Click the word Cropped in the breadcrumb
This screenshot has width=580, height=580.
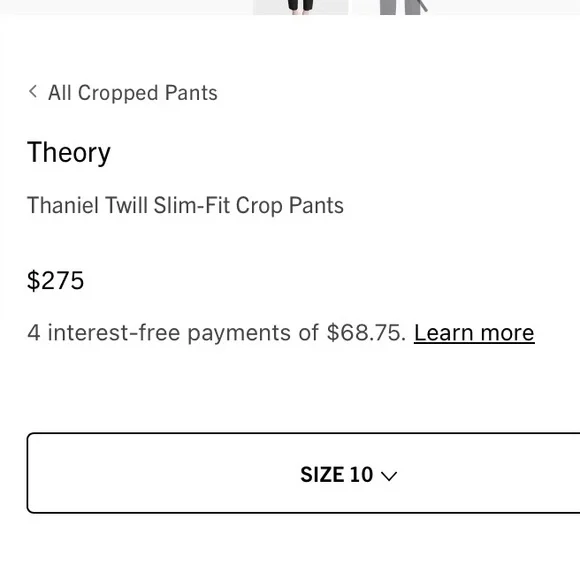pyautogui.click(x=118, y=93)
